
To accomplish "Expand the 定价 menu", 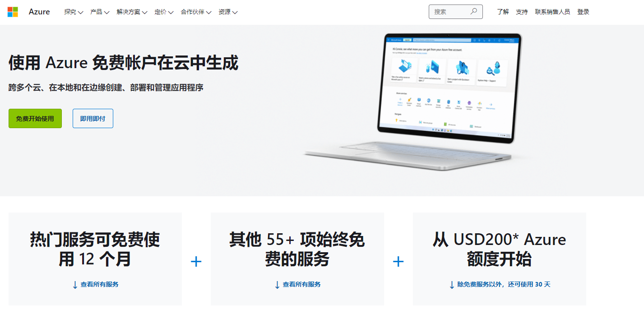I will pyautogui.click(x=164, y=12).
